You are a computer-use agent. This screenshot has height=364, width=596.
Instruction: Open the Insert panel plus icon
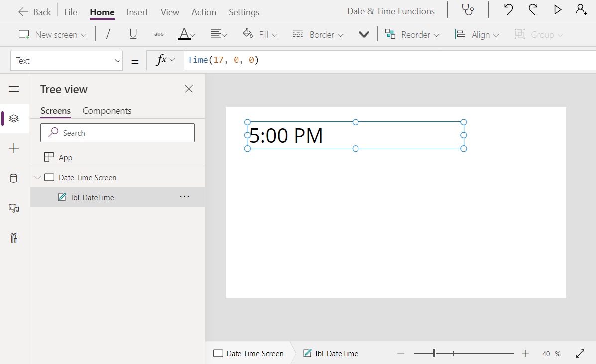[x=13, y=148]
